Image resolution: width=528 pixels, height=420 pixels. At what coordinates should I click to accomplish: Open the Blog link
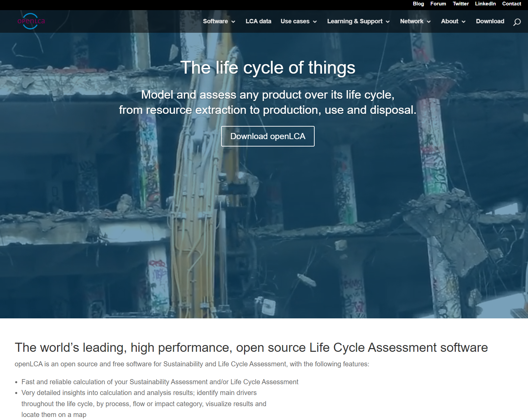[418, 4]
